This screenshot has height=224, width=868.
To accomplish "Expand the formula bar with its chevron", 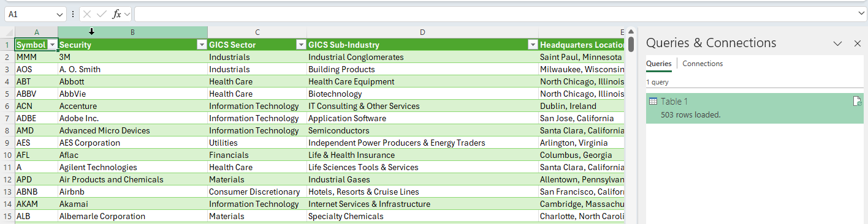I will tap(861, 13).
